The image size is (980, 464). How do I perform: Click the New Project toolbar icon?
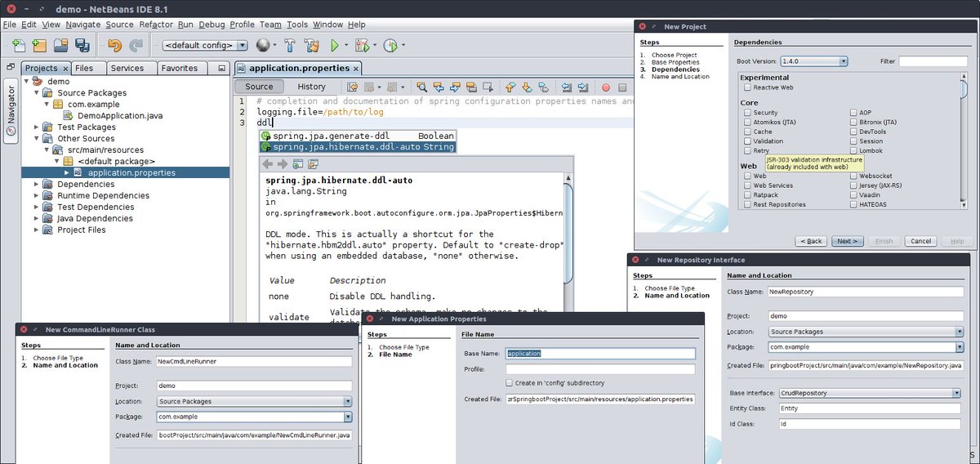(x=40, y=45)
